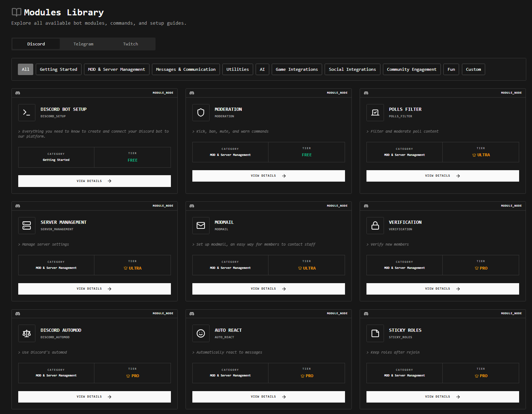The width and height of the screenshot is (532, 414).
Task: Click the crown icon on Verification's PRO tier badge
Action: [476, 268]
